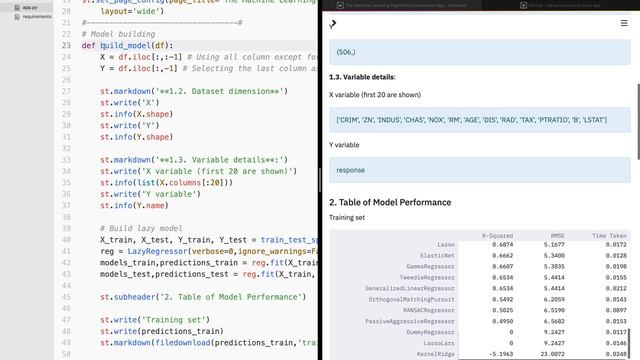Select the RANSACRegressor row label
The width and height of the screenshot is (640, 360).
[x=429, y=310]
